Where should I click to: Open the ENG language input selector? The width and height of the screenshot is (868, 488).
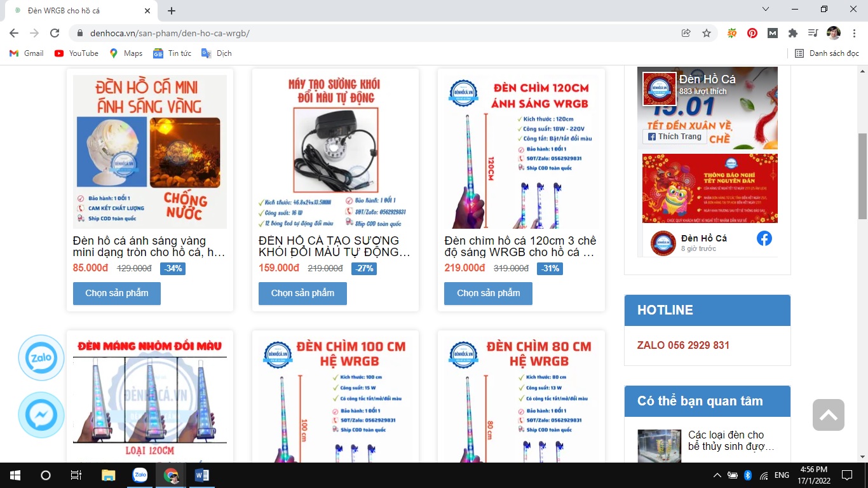pyautogui.click(x=782, y=475)
